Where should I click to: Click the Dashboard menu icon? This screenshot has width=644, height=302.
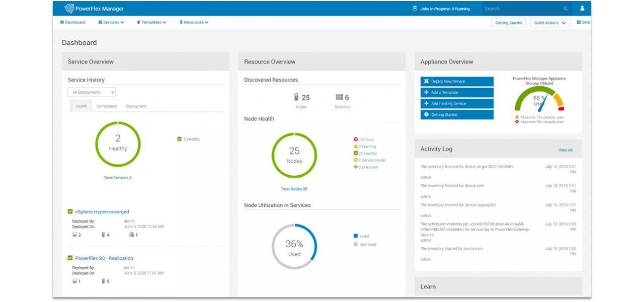point(62,23)
